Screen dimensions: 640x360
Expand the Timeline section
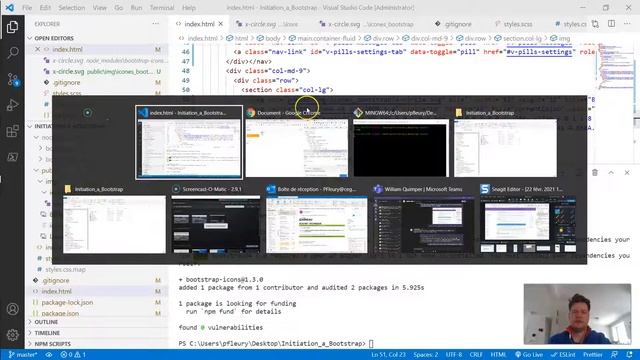pos(47,333)
